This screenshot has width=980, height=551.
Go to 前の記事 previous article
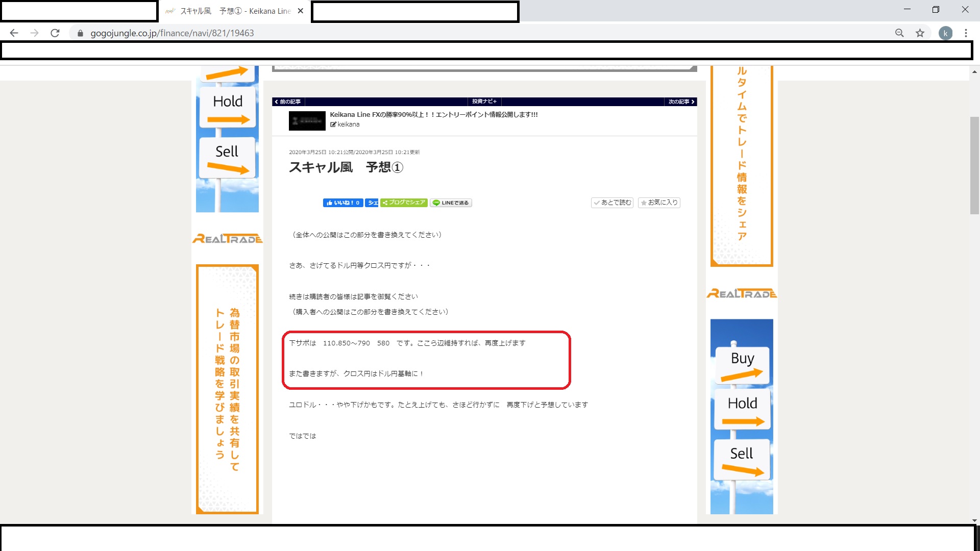(x=288, y=102)
